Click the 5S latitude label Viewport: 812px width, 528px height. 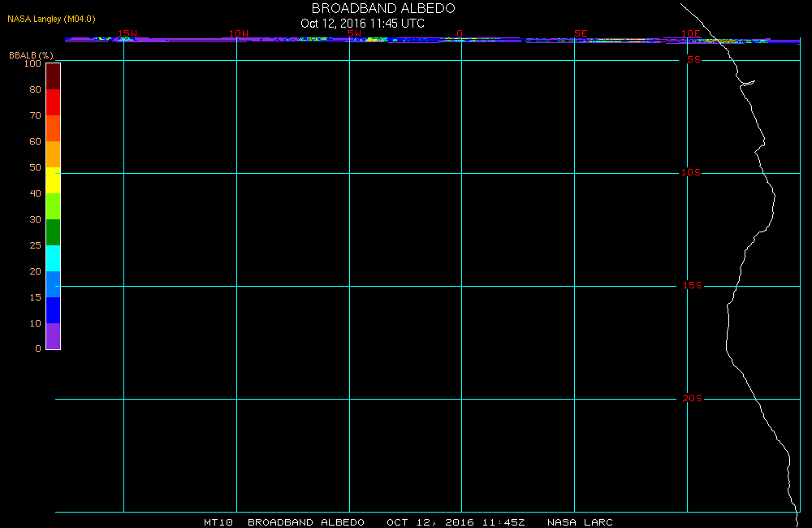[693, 59]
